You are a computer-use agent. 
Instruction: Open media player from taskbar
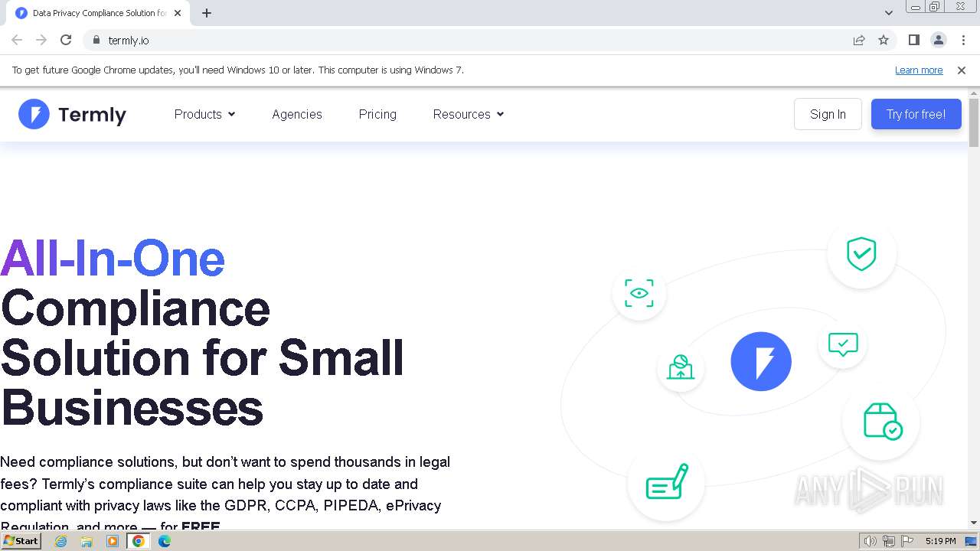point(113,541)
